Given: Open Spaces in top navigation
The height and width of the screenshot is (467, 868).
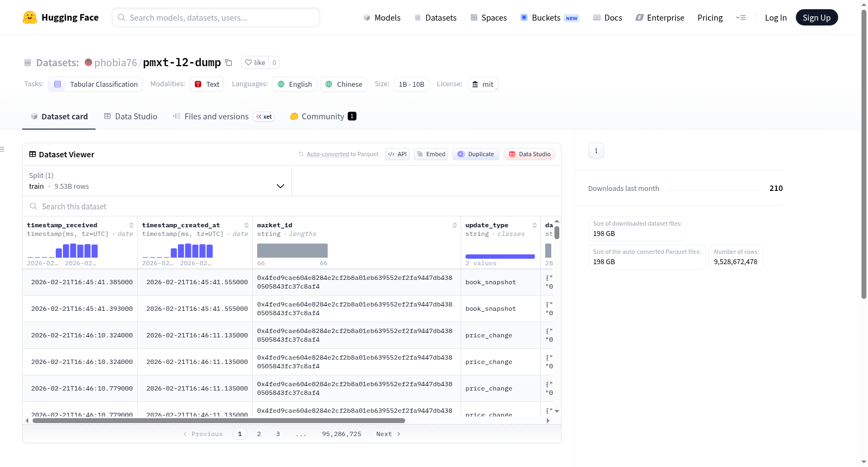Looking at the screenshot, I should [488, 18].
